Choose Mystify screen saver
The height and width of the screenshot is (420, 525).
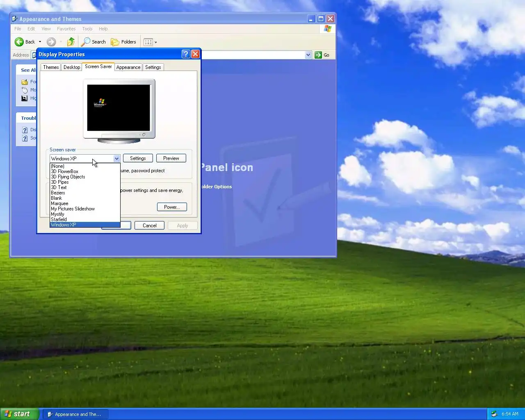pos(85,214)
